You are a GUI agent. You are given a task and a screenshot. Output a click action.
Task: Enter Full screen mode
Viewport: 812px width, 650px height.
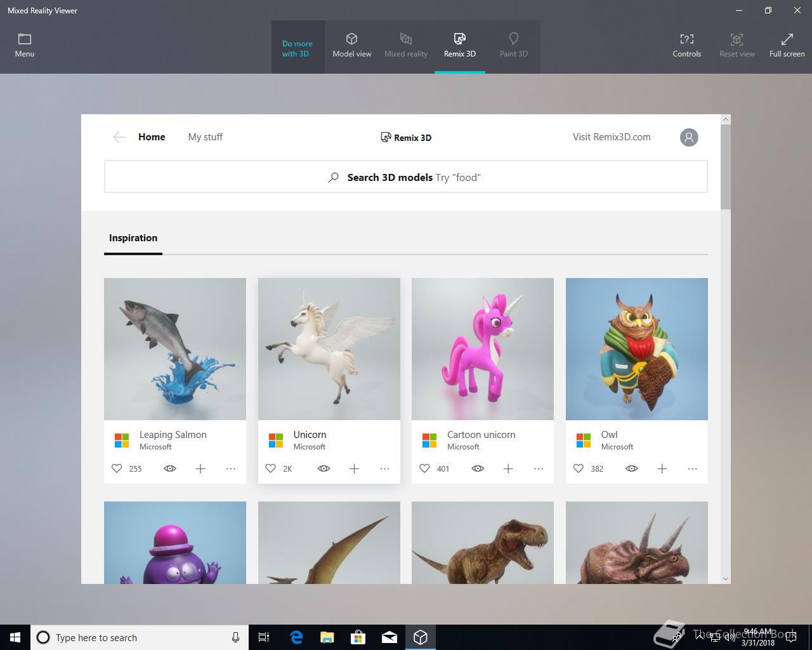click(787, 46)
